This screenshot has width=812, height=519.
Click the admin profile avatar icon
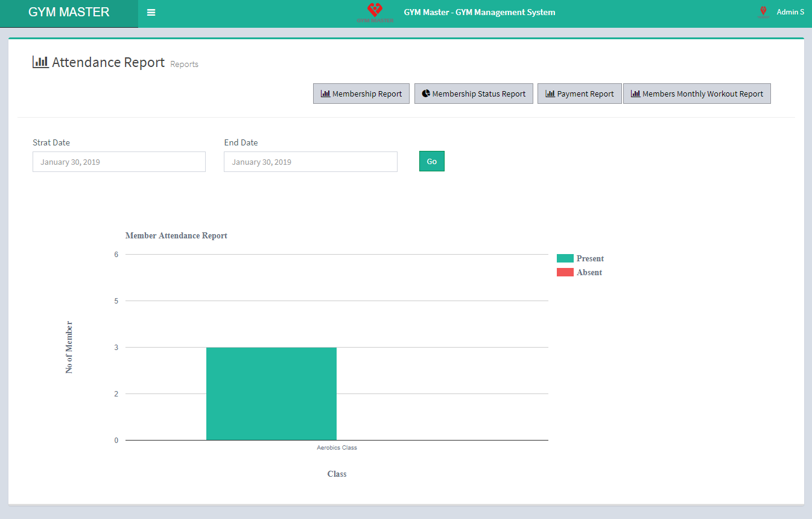coord(763,12)
